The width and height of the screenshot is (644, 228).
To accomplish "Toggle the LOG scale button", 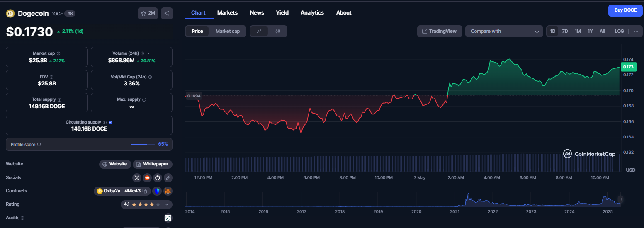I will (619, 31).
